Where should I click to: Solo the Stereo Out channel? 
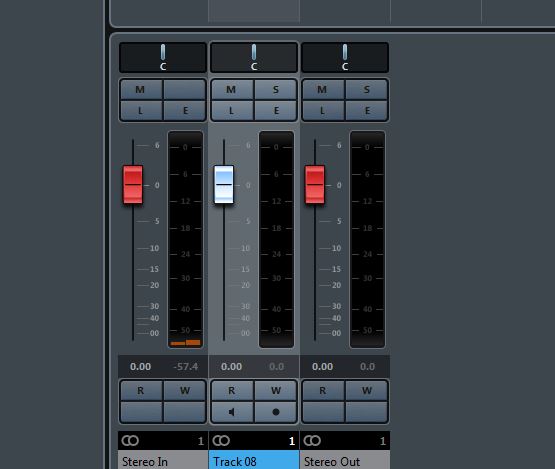(x=367, y=90)
